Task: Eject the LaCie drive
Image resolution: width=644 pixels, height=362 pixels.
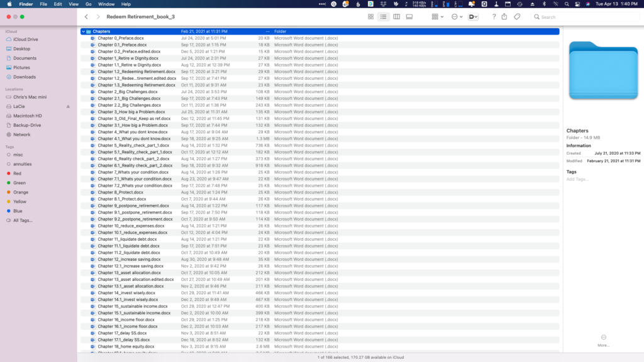Action: point(68,107)
